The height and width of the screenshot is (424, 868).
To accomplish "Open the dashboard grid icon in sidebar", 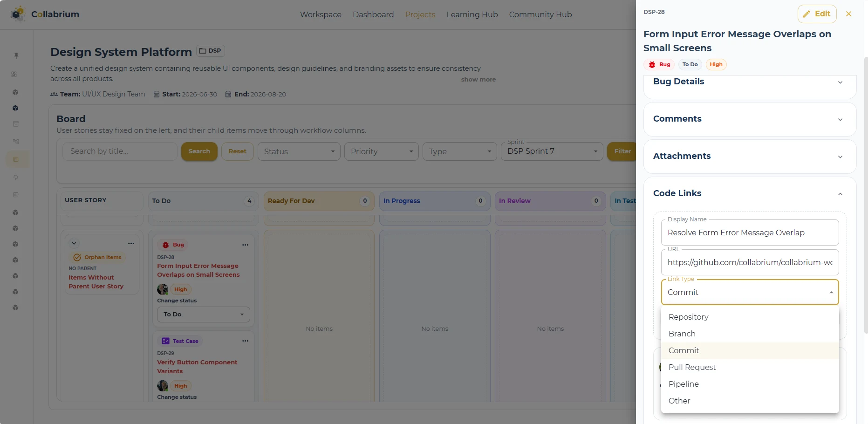I will 14,74.
